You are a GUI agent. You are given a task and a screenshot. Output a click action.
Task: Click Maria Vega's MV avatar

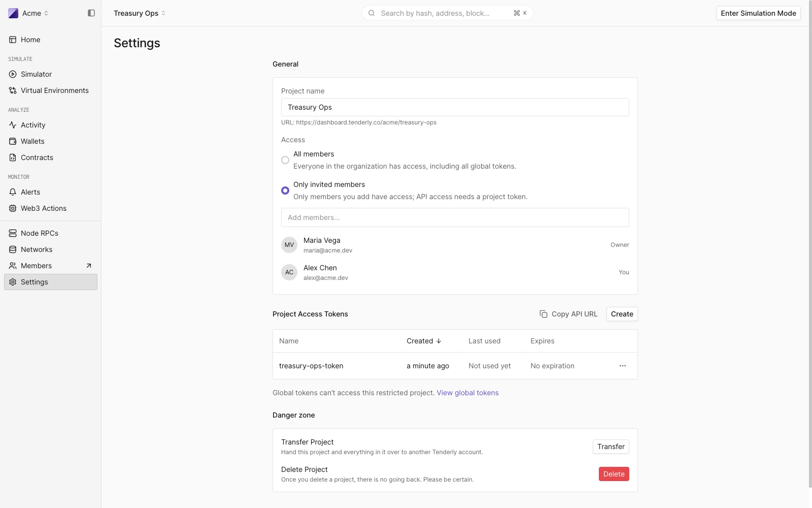click(x=289, y=245)
